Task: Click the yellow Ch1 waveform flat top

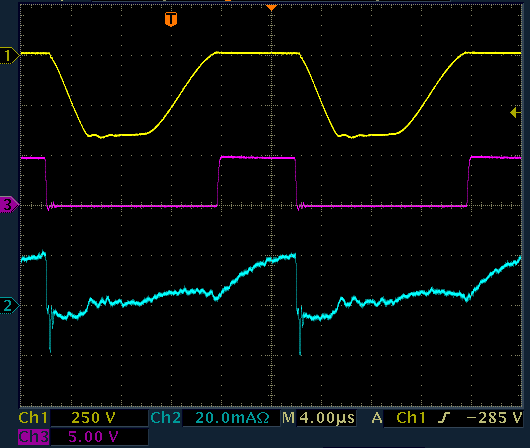Action: coord(258,53)
